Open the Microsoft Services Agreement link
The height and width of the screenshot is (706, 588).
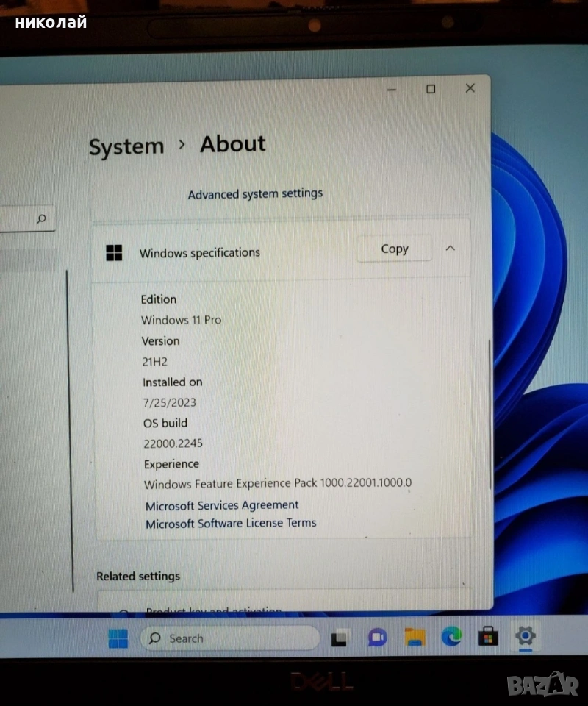point(222,505)
